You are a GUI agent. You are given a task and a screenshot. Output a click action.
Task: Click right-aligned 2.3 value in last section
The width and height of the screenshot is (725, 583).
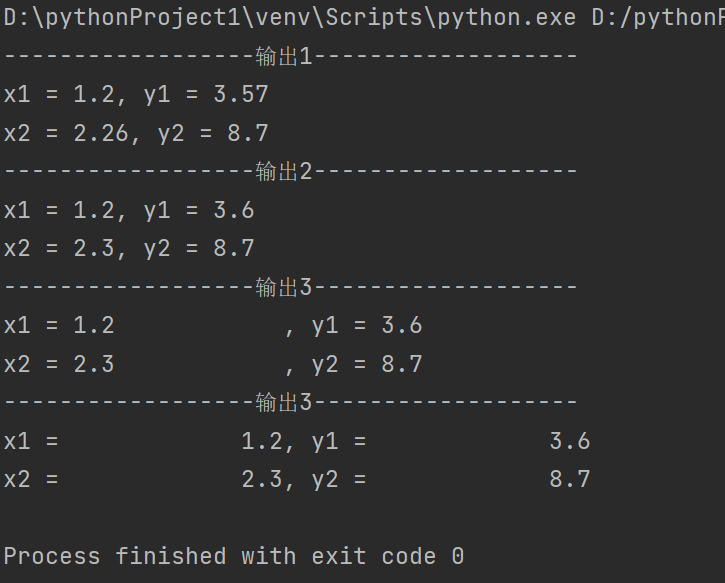(x=261, y=479)
